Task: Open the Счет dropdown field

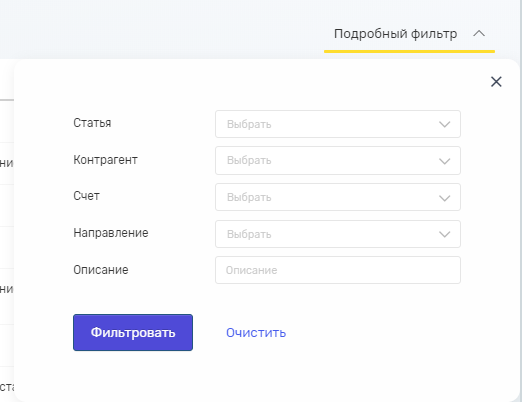Action: 338,197
